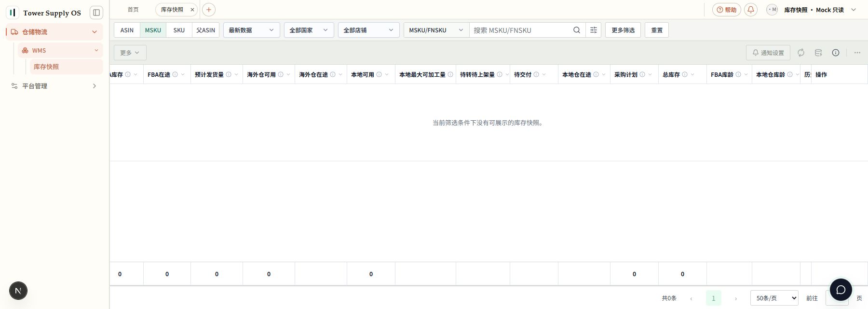This screenshot has height=309, width=868.
Task: Select page 1 in pagination
Action: pos(714,298)
